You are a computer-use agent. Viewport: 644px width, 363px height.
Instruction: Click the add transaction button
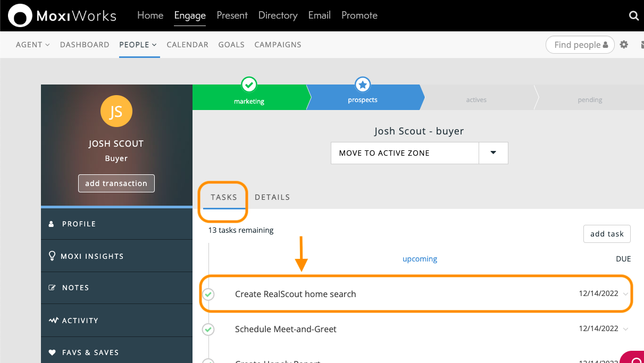point(116,183)
